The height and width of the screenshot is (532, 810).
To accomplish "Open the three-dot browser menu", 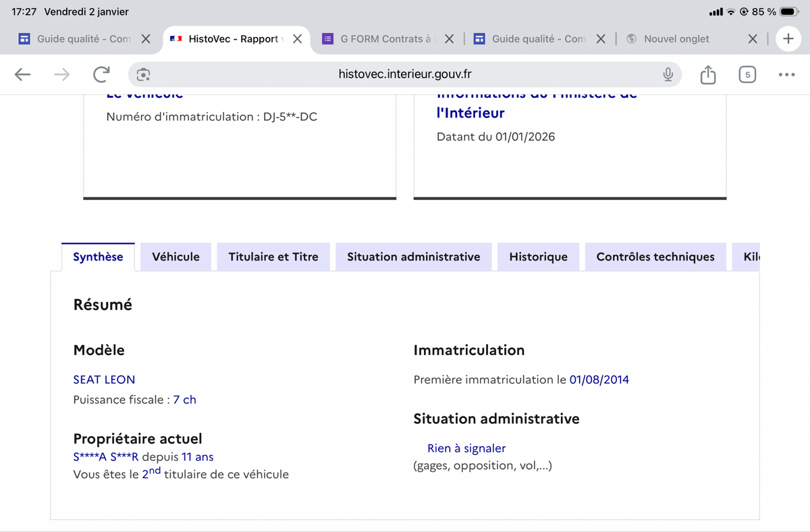I will (x=786, y=75).
